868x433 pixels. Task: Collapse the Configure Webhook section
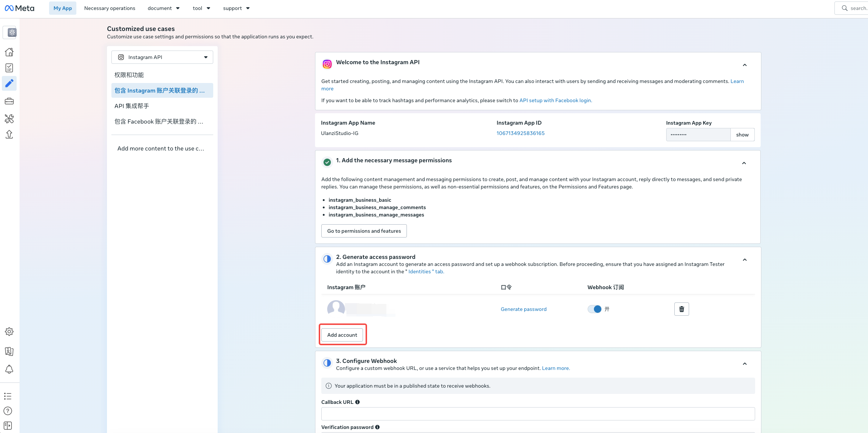click(x=745, y=364)
